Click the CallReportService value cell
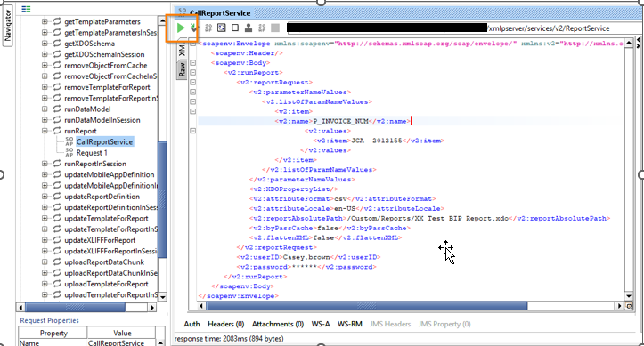This screenshot has width=644, height=346. point(121,342)
